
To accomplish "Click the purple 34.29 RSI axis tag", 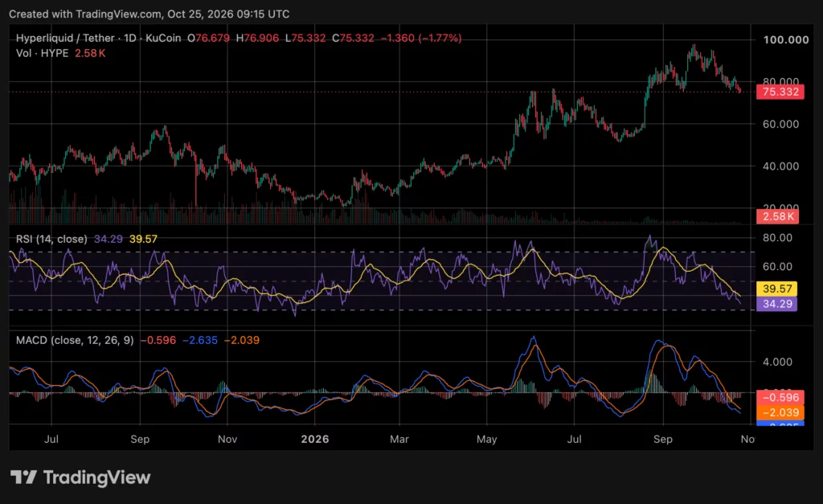I will [x=777, y=304].
